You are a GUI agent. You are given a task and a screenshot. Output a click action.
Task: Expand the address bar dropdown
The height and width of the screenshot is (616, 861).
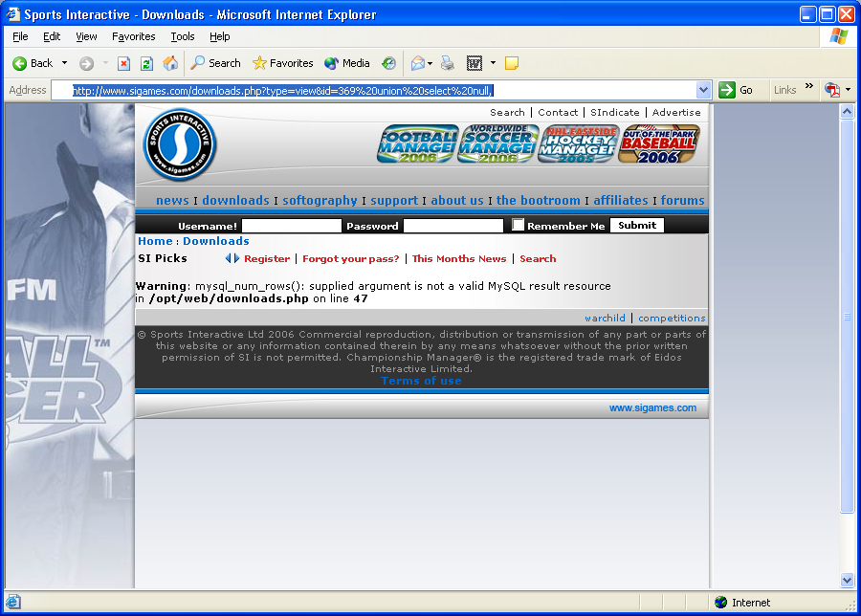(703, 90)
